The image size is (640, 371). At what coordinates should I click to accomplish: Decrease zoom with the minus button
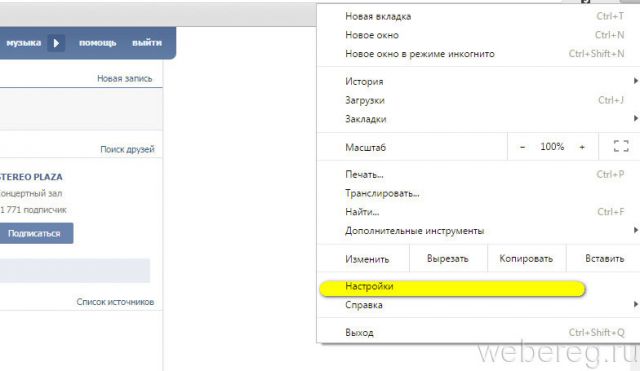tap(522, 147)
